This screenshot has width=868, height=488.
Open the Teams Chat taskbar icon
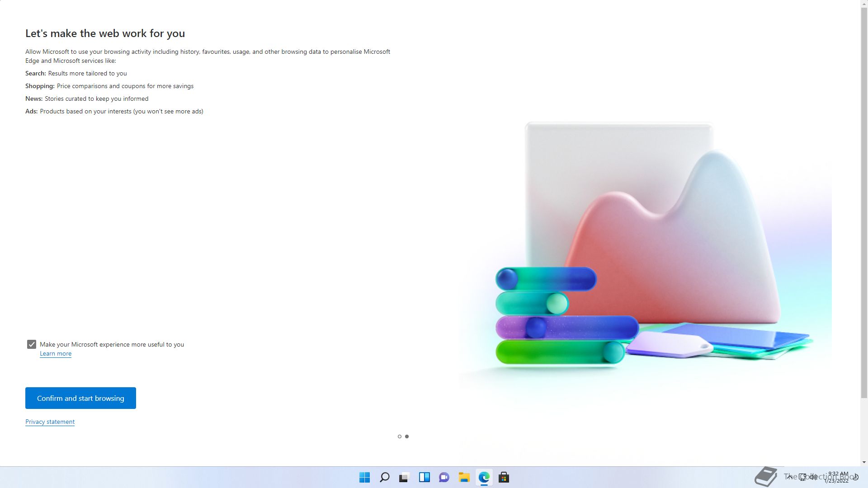coord(444,477)
